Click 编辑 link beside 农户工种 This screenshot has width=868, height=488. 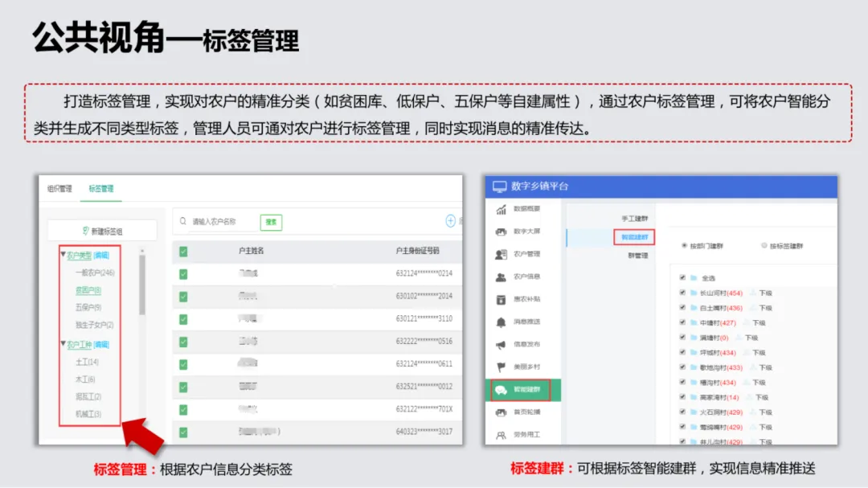(x=101, y=345)
